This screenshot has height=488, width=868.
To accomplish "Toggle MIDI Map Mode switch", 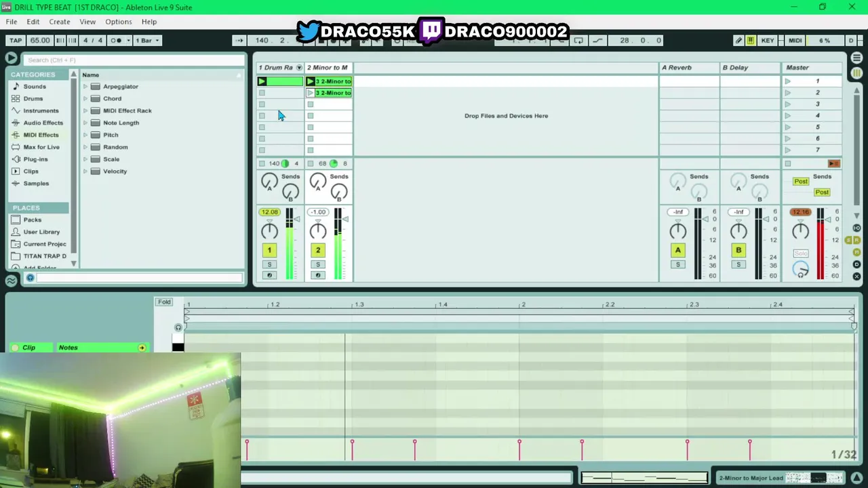I will coord(795,41).
